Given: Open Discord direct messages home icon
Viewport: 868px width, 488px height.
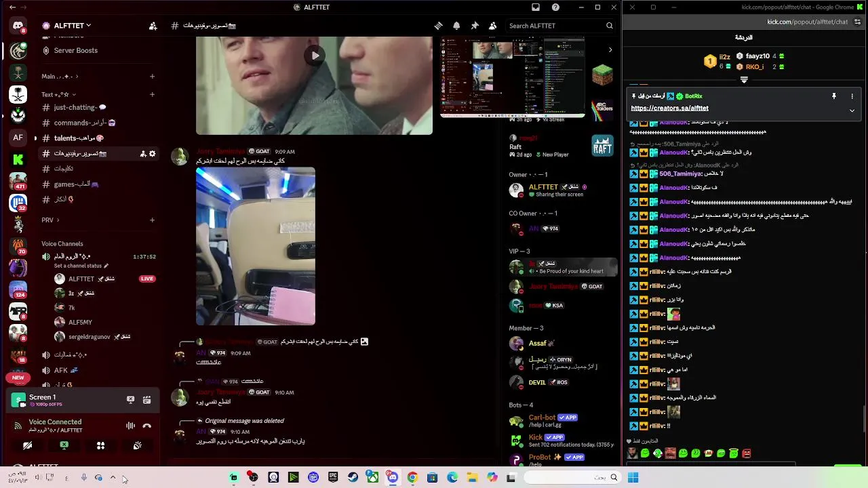Looking at the screenshot, I should tap(18, 26).
